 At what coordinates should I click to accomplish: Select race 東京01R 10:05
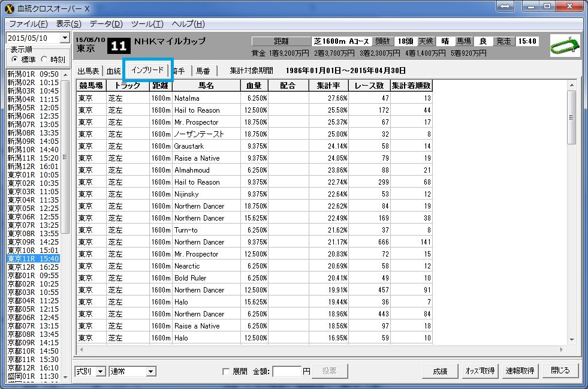point(34,175)
